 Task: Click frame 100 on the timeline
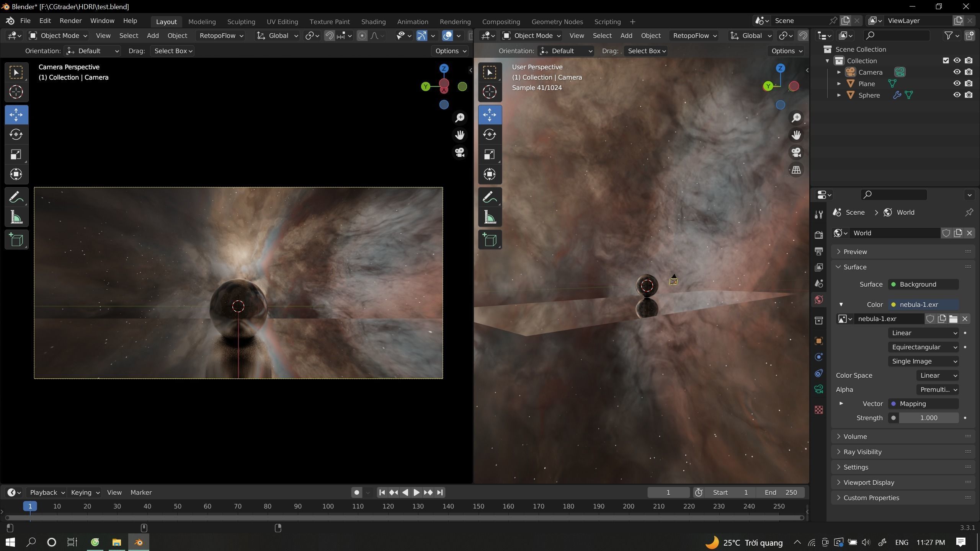328,506
